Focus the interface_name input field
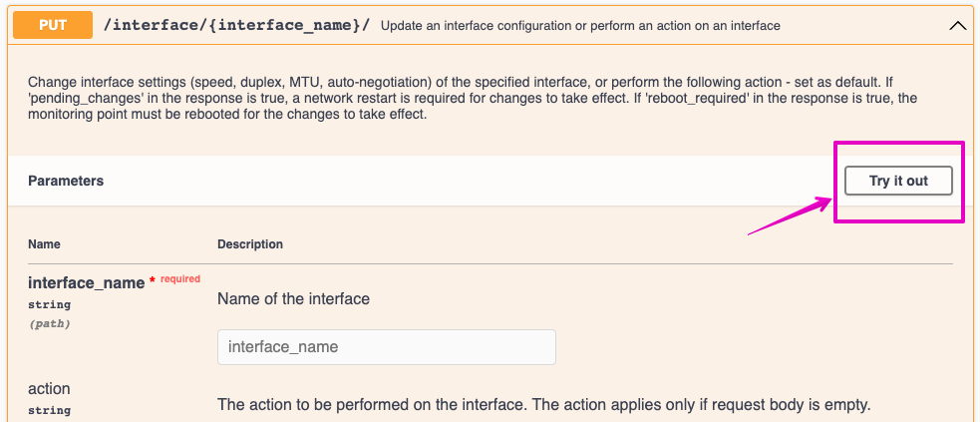The width and height of the screenshot is (980, 422). tap(386, 347)
